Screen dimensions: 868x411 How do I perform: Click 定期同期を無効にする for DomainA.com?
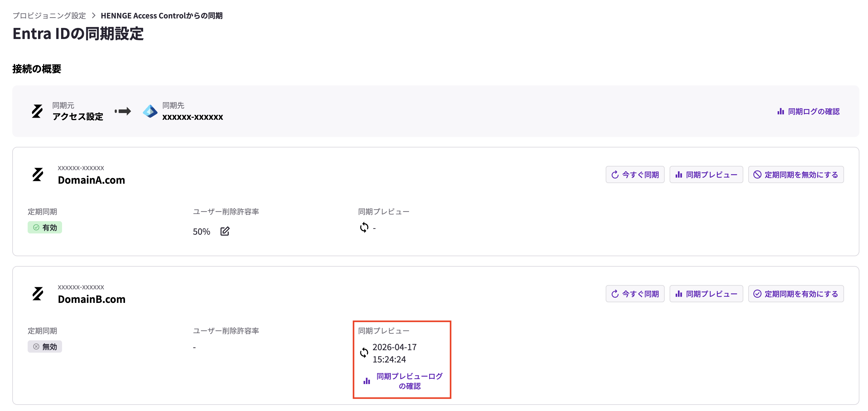click(x=796, y=174)
